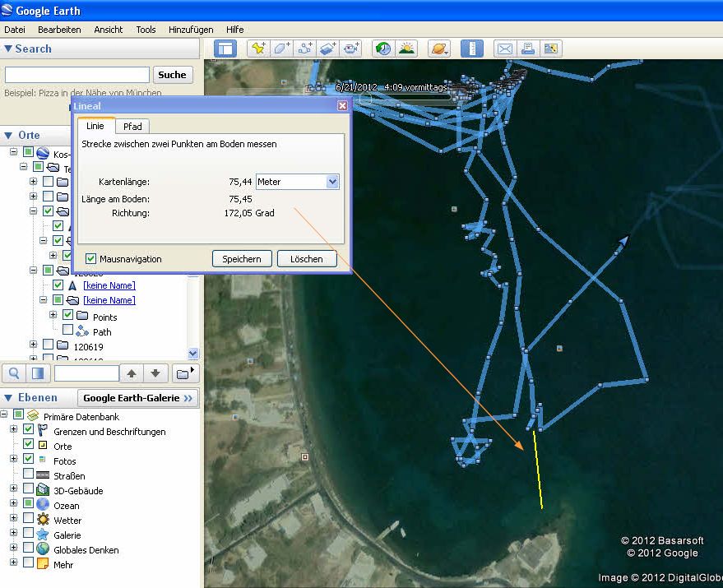Click the add placemark pushpin icon
Image resolution: width=723 pixels, height=588 pixels.
coord(257,49)
